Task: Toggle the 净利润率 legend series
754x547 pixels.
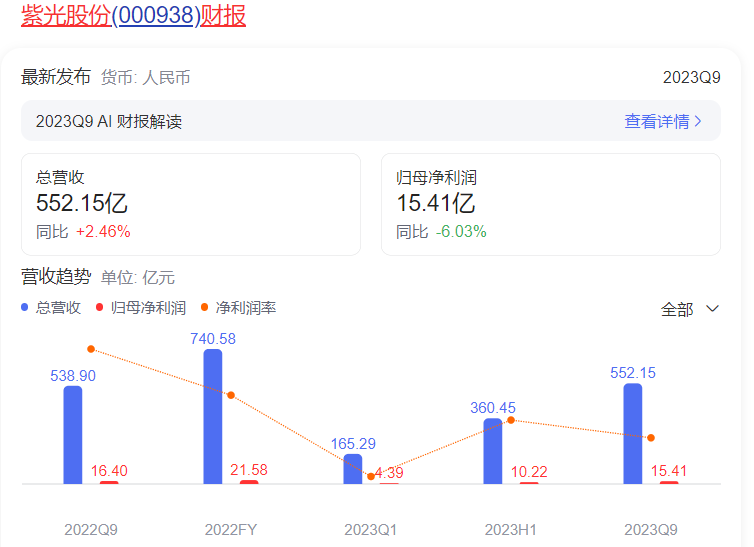Action: [239, 308]
